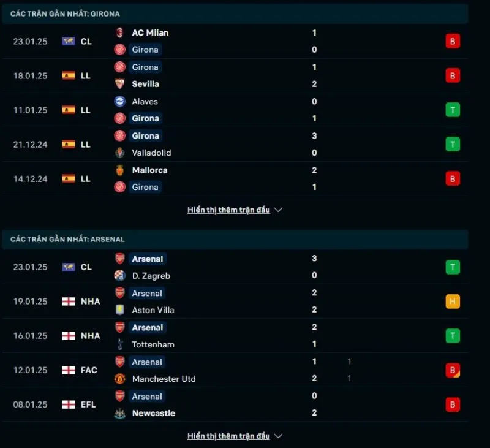The image size is (490, 448).
Task: Expand Arsenal's extra matches via the down arrow
Action: (x=279, y=436)
